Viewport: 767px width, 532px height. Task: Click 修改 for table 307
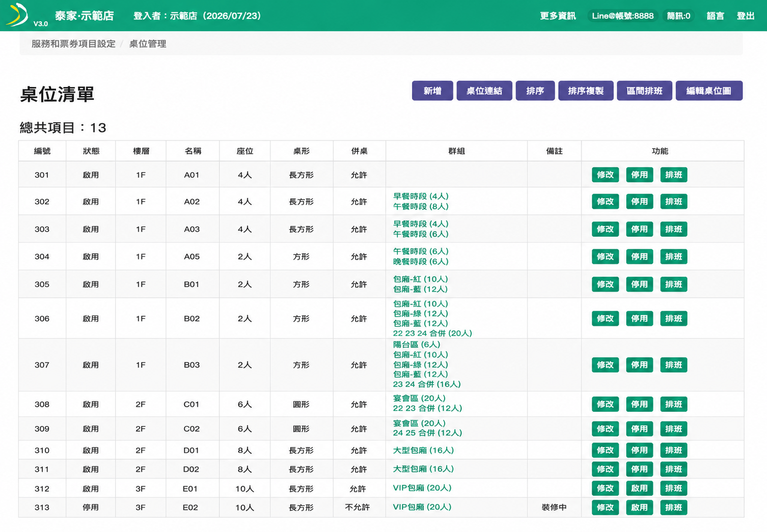(x=605, y=365)
